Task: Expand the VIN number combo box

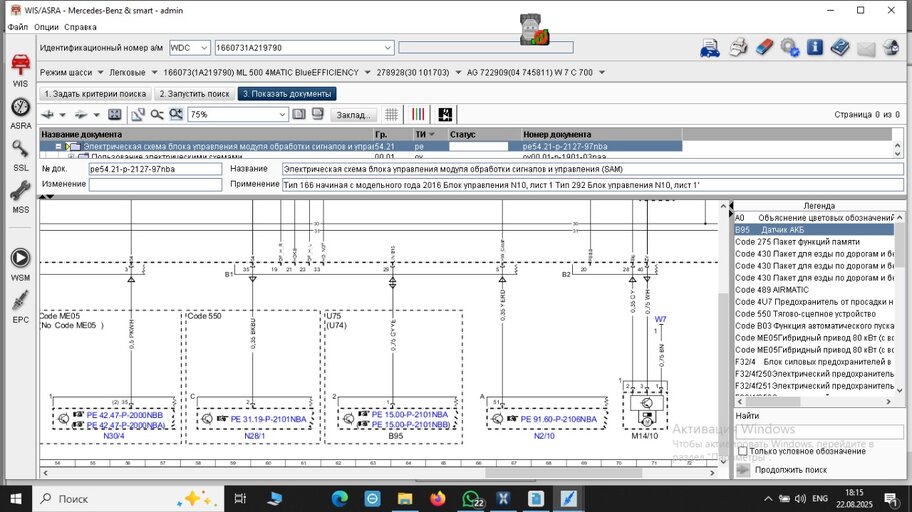Action: point(387,48)
